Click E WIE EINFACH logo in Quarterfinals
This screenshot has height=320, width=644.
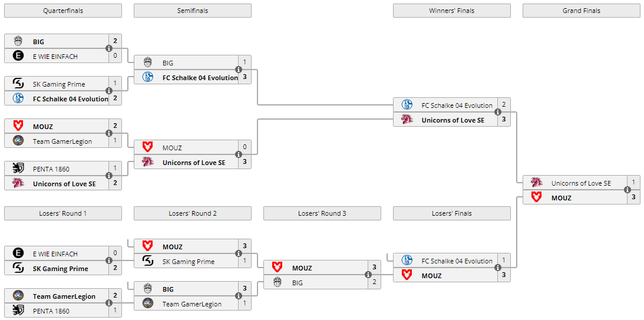[18, 57]
